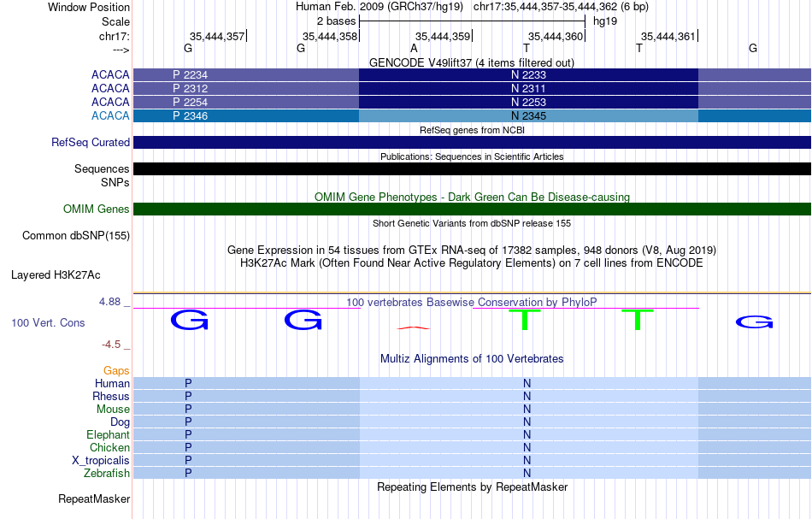
Task: Click the 2 bases scale bar
Action: coord(472,21)
